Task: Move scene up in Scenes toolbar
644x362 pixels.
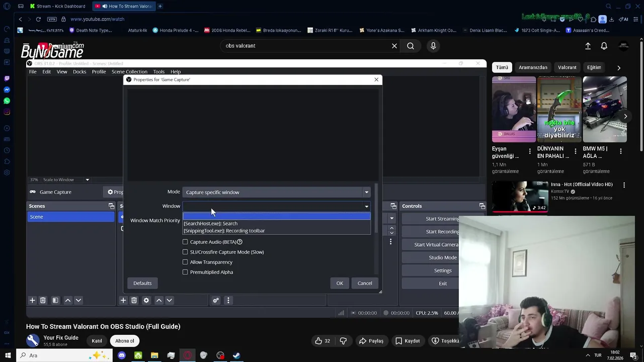Action: pos(68,300)
